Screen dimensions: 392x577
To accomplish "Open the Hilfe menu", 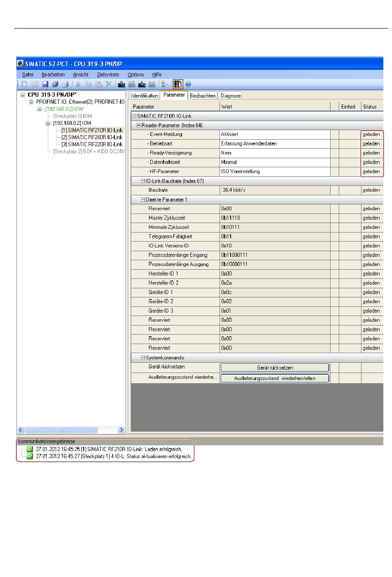I will point(157,75).
